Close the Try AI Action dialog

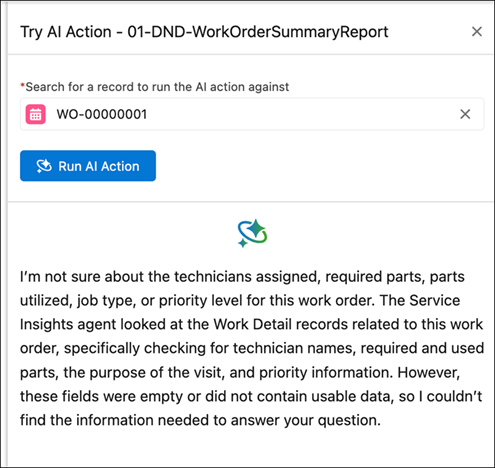point(477,32)
